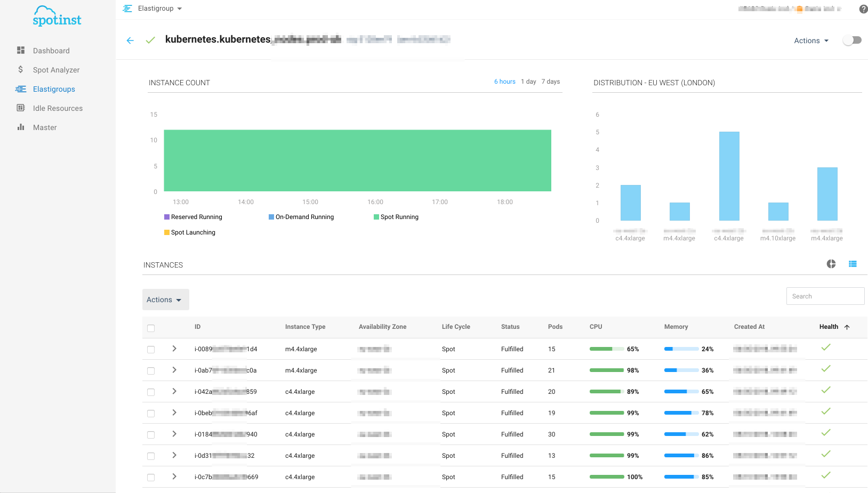This screenshot has width=868, height=493.
Task: Select checkbox for instance ending 1d4
Action: pyautogui.click(x=151, y=350)
